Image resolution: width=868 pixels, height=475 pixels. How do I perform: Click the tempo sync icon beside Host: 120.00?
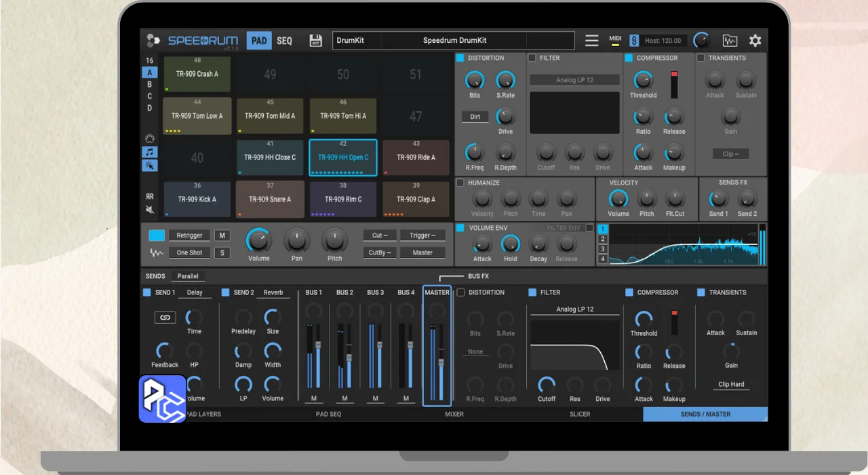click(x=634, y=41)
